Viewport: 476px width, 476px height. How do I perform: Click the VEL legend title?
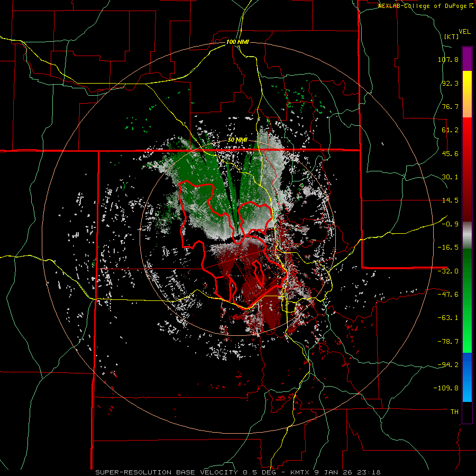click(464, 32)
